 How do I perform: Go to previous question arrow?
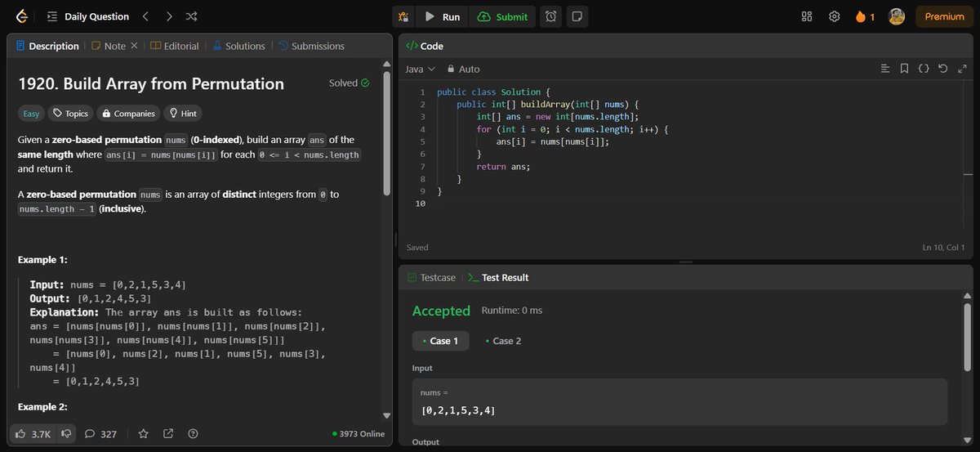[x=145, y=16]
